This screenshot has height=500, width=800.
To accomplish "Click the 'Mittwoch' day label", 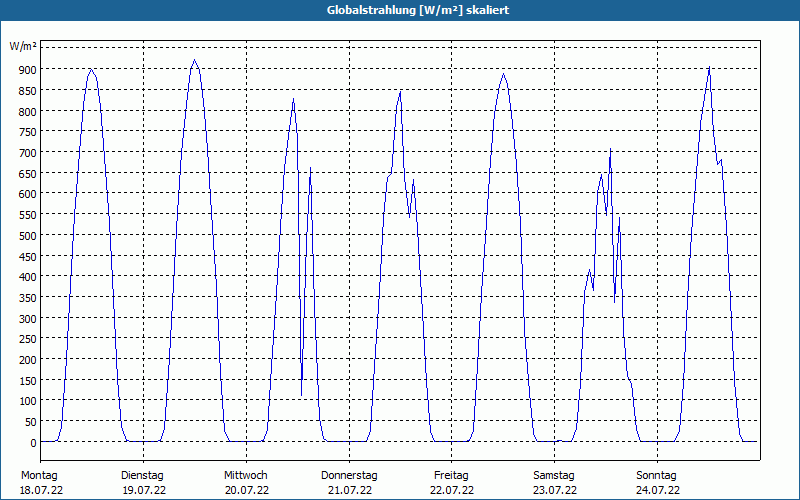I will point(246,476).
